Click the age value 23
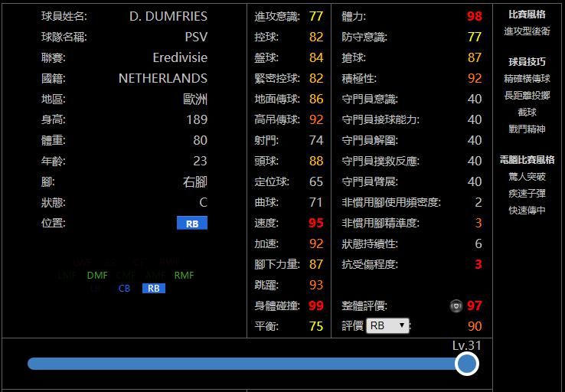Image resolution: width=565 pixels, height=392 pixels. pyautogui.click(x=200, y=161)
